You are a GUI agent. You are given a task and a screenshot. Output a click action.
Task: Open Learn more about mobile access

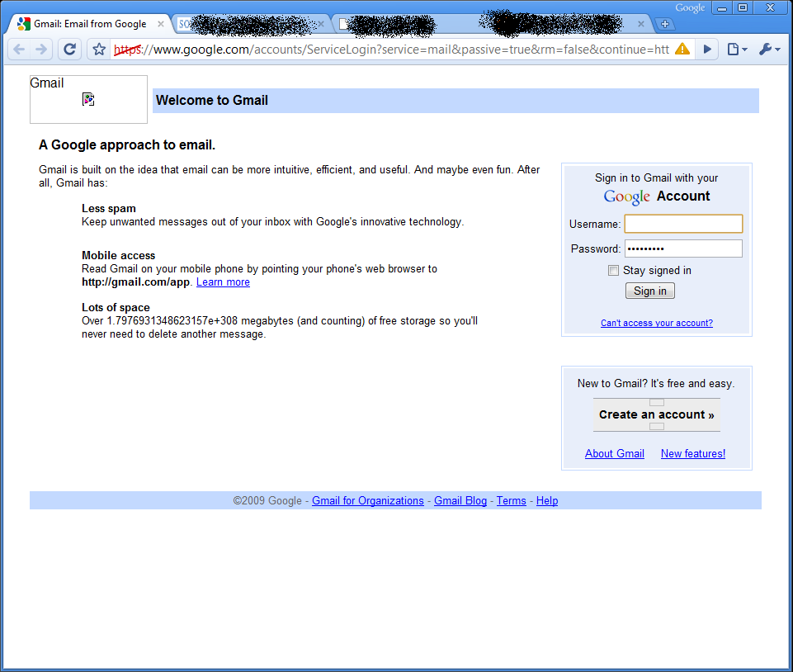pos(223,282)
